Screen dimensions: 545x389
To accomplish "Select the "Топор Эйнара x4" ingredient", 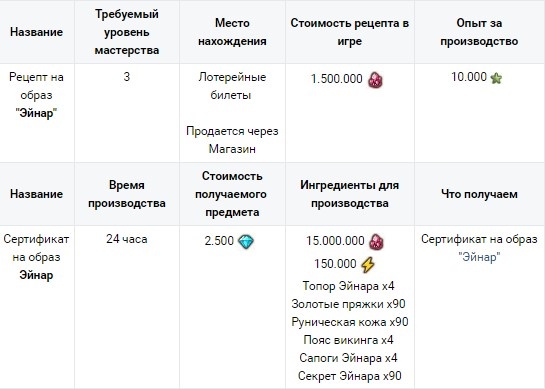I will click(x=349, y=286).
